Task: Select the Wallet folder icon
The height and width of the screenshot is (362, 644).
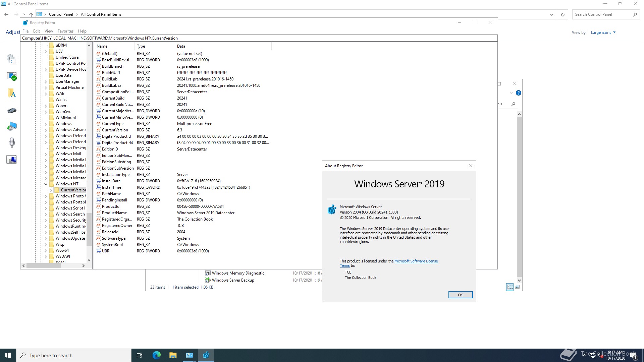Action: tap(51, 100)
